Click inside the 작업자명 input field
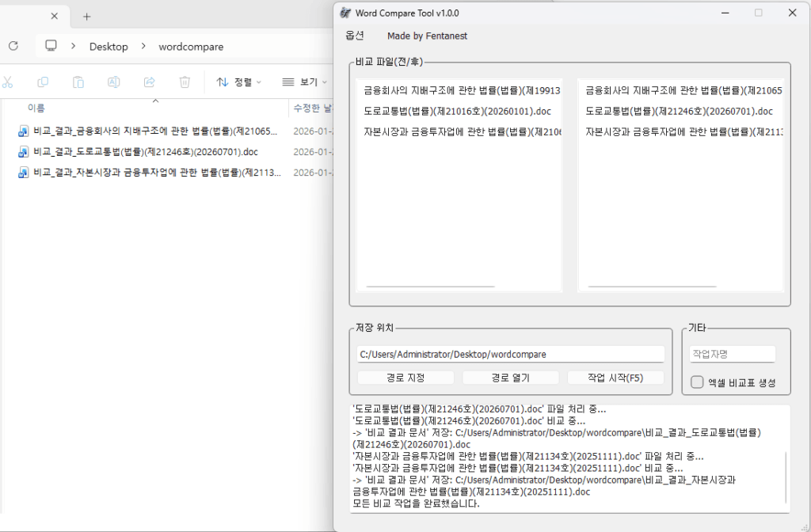The image size is (811, 532). point(731,354)
